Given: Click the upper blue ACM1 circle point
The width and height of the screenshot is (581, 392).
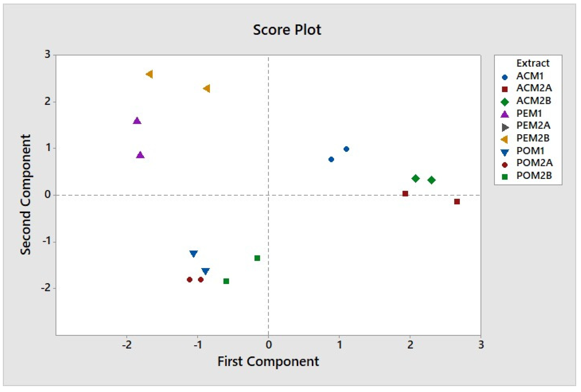Looking at the screenshot, I should point(346,149).
